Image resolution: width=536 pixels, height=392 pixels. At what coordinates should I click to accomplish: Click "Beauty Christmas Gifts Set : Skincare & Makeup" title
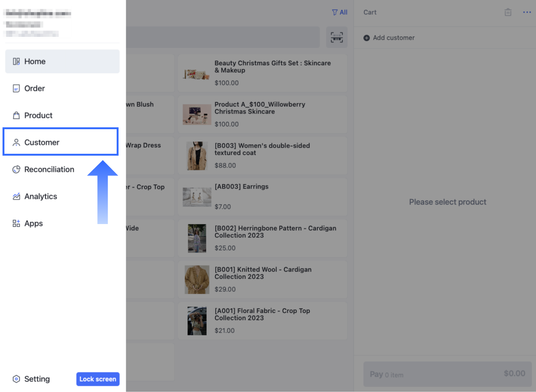click(x=272, y=66)
